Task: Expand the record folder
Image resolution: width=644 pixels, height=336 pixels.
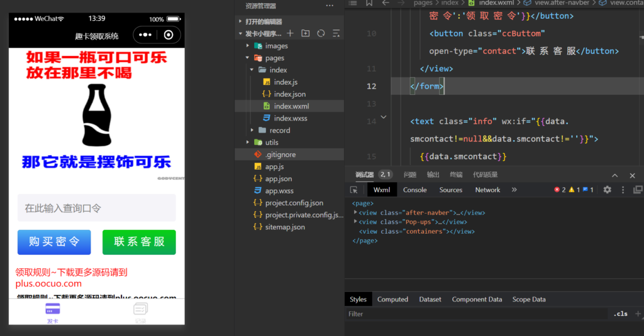Action: tap(279, 131)
